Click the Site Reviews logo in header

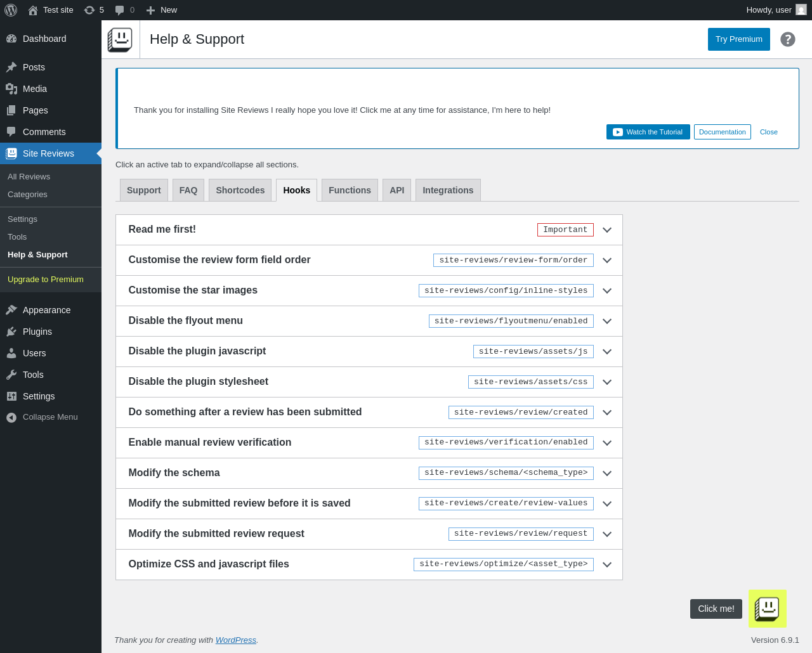pyautogui.click(x=120, y=39)
